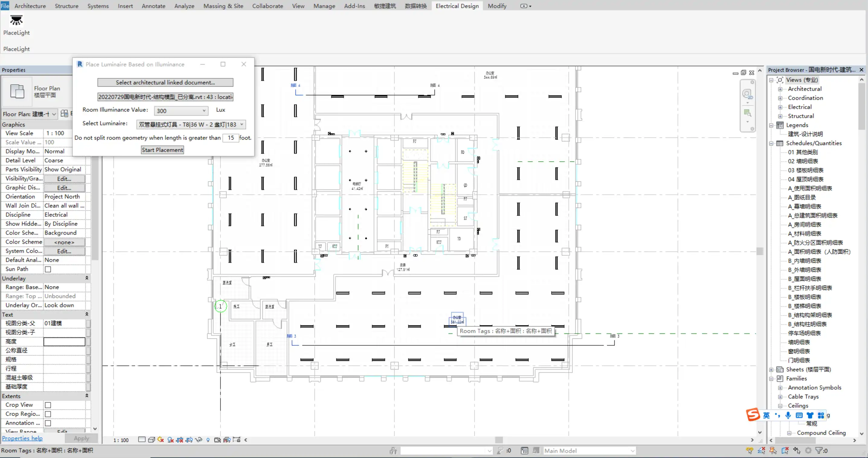Click the Select Links status bar icon
Viewport: 868px width, 458px height.
[750, 450]
